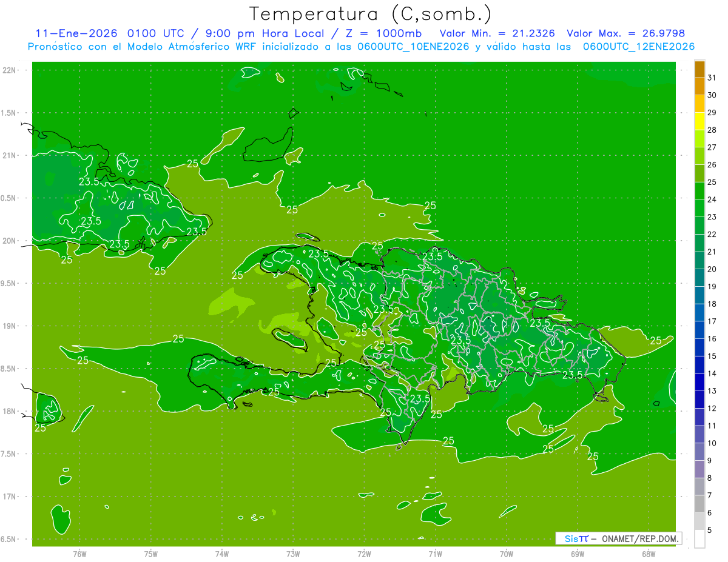Select initialization time "0600UTC_10ENE2026"
728x562 pixels.
pos(413,47)
